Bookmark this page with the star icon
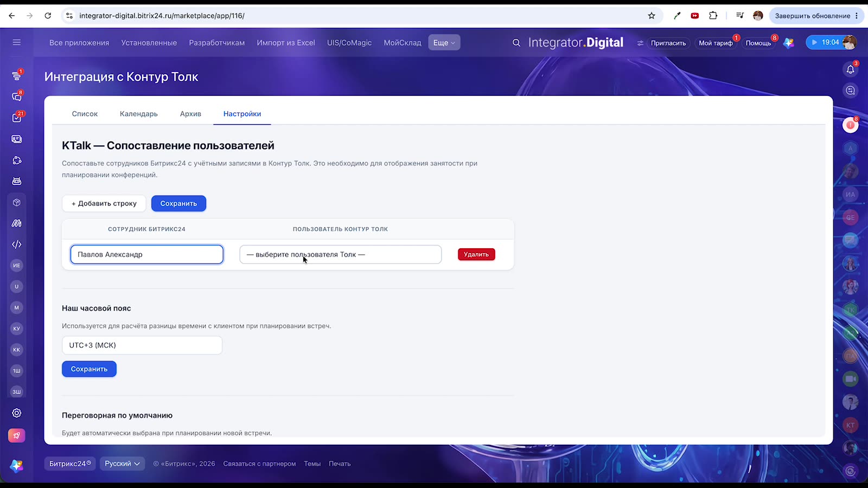The width and height of the screenshot is (868, 488). (652, 16)
